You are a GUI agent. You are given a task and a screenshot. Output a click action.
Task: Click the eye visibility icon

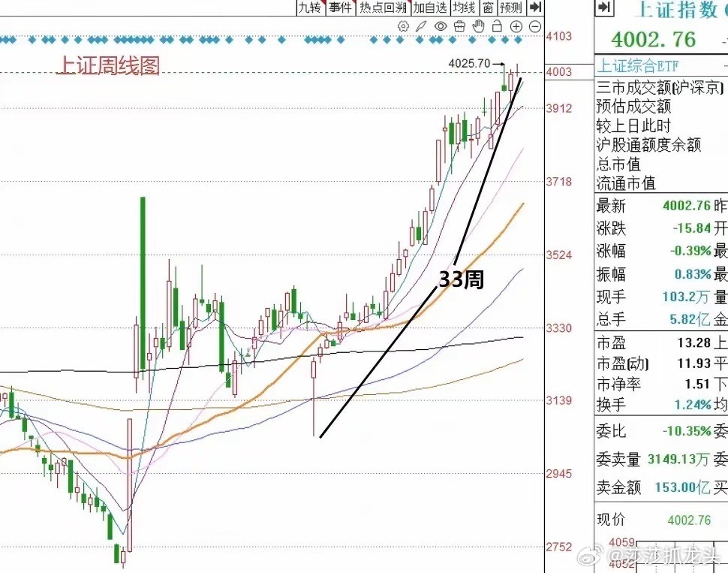pos(440,26)
